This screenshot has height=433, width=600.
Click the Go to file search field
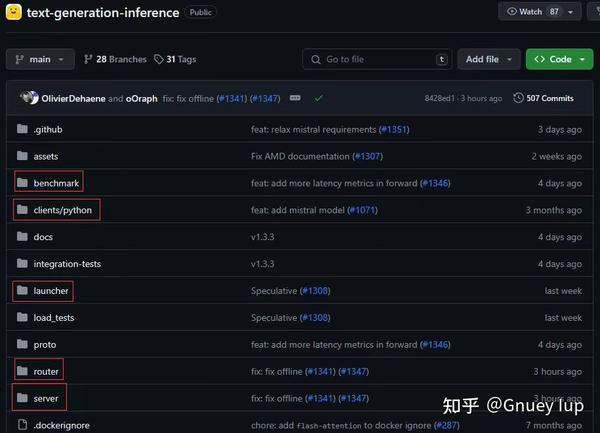(376, 59)
